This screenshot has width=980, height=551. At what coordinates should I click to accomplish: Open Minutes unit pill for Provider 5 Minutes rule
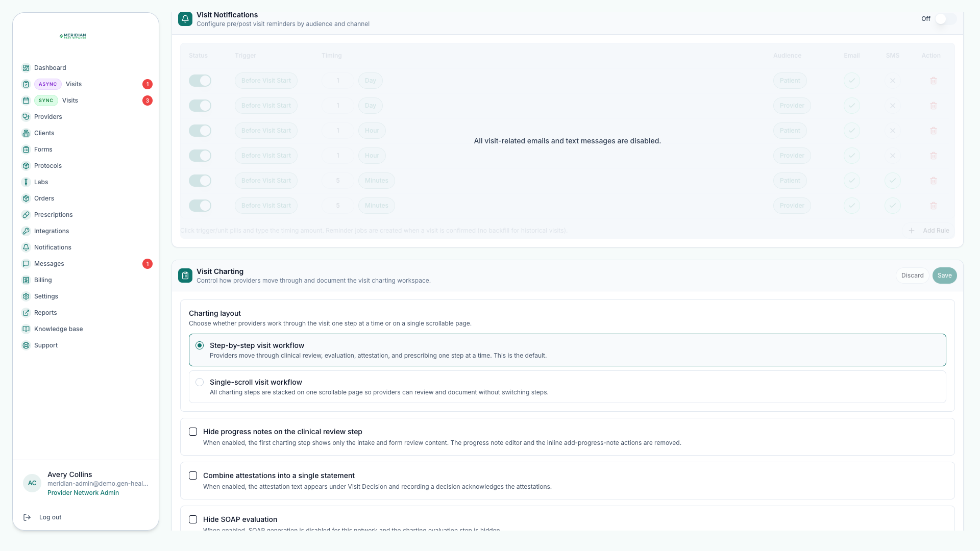377,206
